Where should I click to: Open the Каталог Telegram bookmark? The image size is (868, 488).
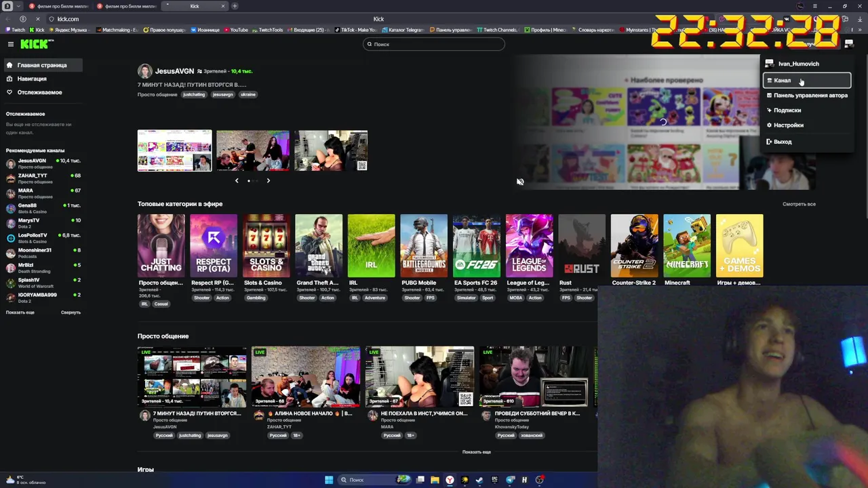404,30
